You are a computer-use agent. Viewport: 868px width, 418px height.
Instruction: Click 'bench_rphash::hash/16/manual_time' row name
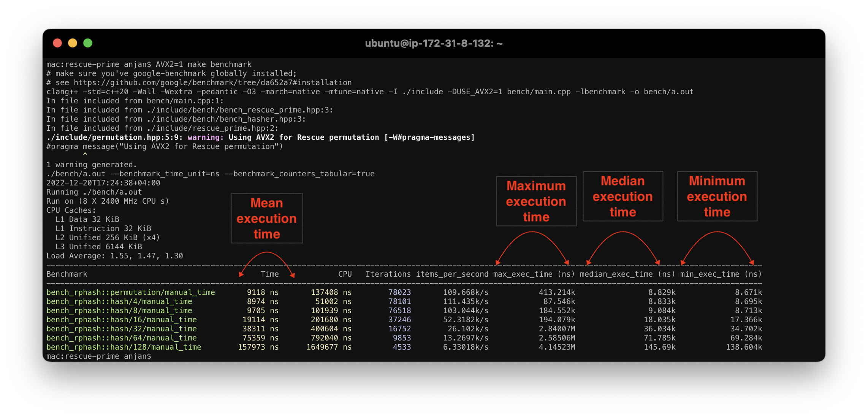coord(122,320)
